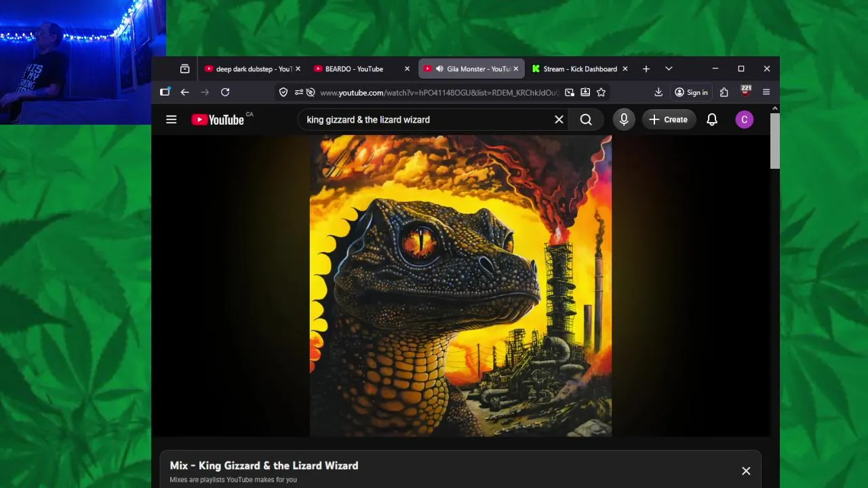Open the Create menu

[x=668, y=119]
